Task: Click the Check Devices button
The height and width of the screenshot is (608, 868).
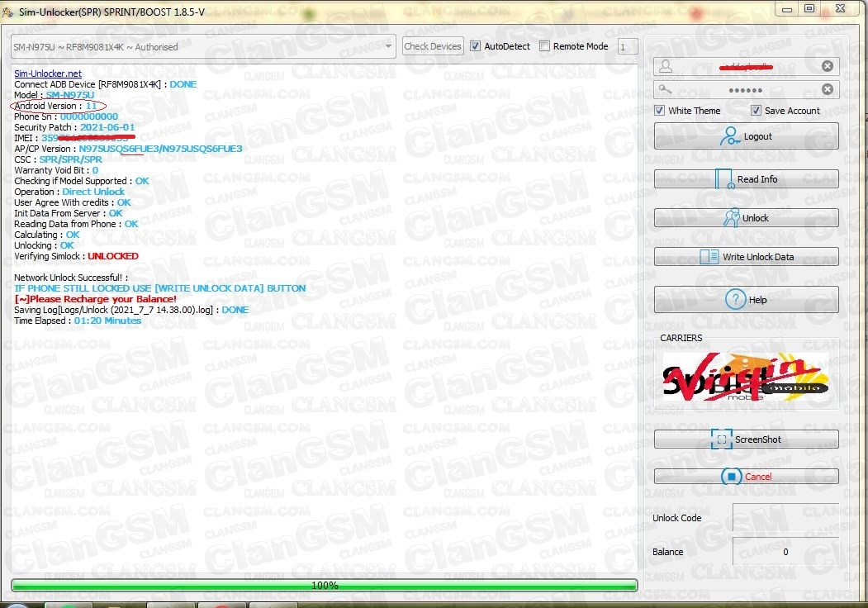Action: point(432,46)
